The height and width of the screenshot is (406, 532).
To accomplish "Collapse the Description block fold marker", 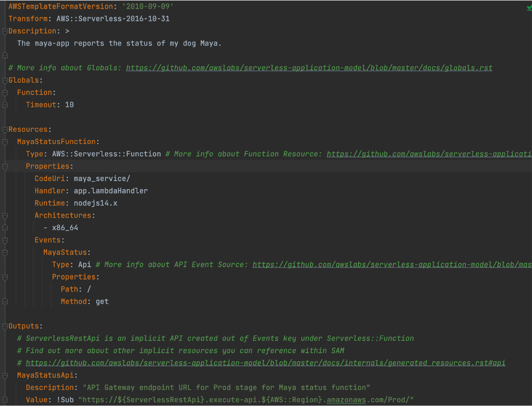I will [5, 31].
